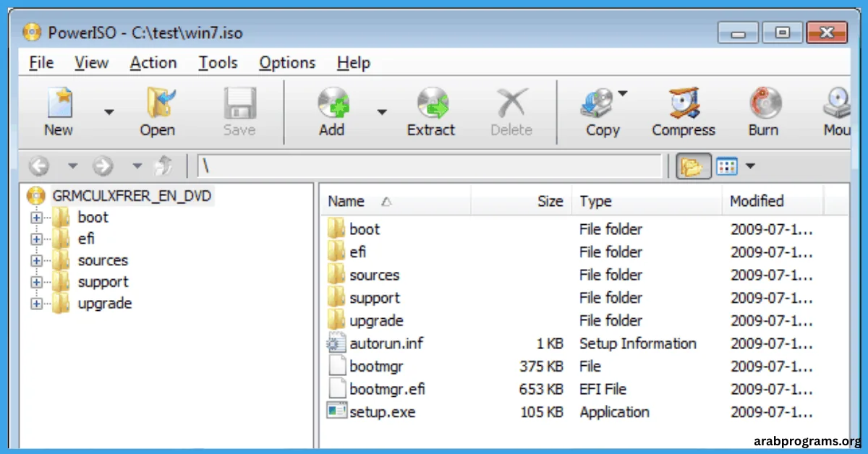The width and height of the screenshot is (868, 454).
Task: Open the File menu
Action: [41, 63]
